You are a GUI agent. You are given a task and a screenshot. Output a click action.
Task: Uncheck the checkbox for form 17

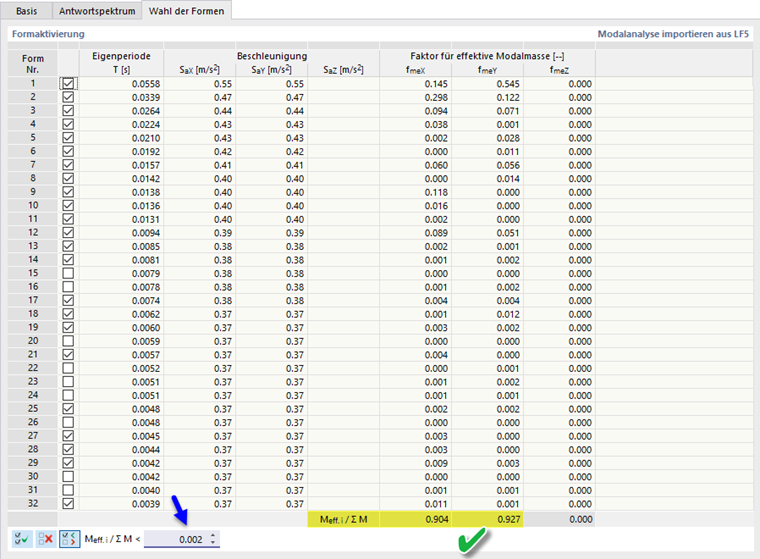point(68,301)
